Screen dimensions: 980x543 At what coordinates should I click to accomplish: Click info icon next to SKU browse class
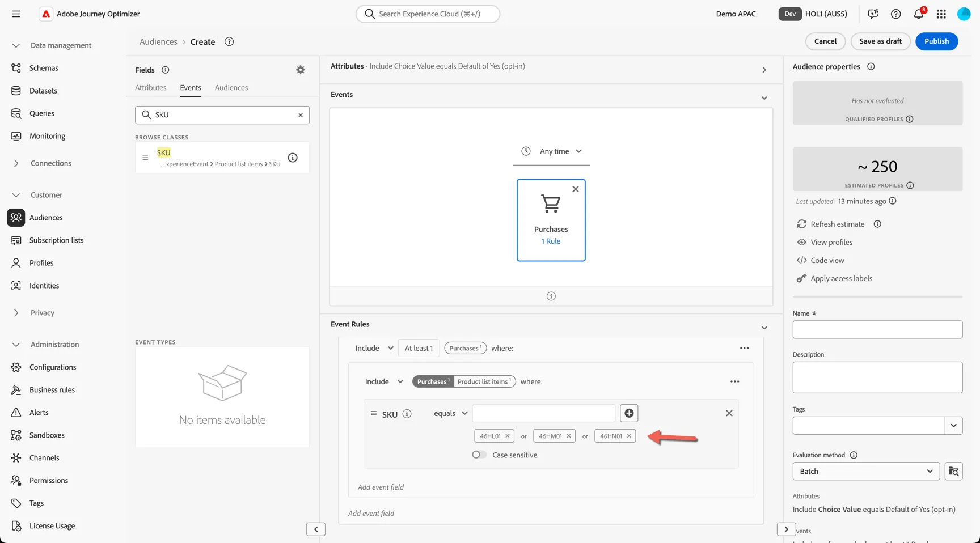(x=293, y=158)
